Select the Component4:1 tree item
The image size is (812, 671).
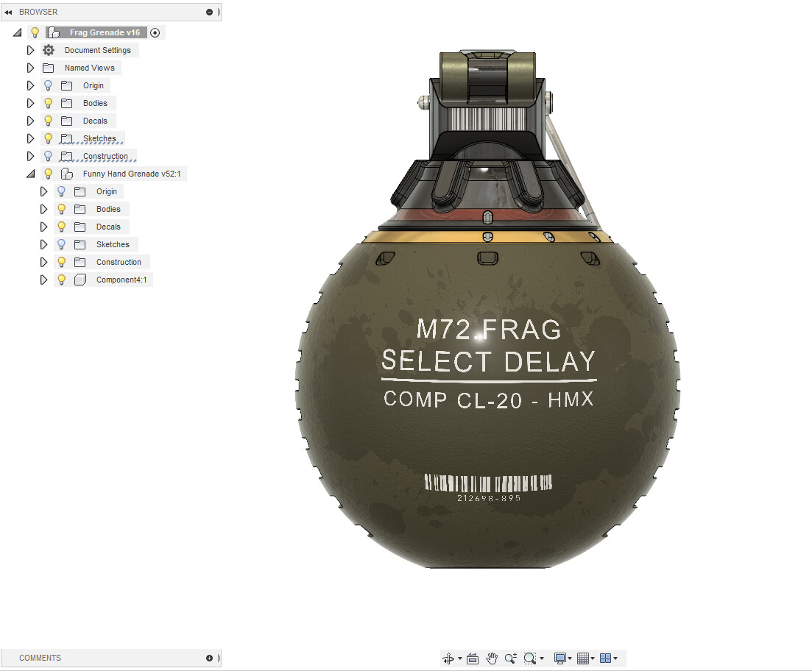coord(121,280)
